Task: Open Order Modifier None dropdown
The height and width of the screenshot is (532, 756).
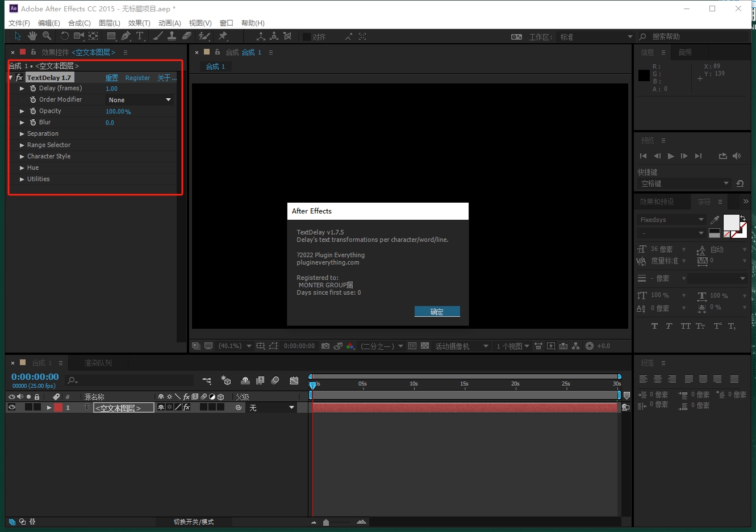Action: [140, 100]
